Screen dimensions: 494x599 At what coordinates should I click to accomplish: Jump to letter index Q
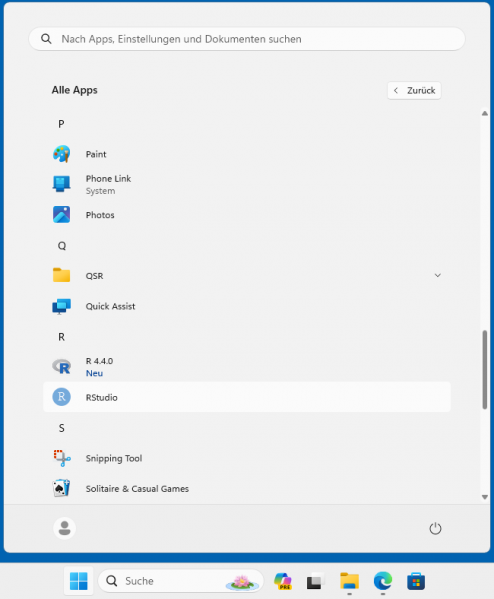[62, 245]
